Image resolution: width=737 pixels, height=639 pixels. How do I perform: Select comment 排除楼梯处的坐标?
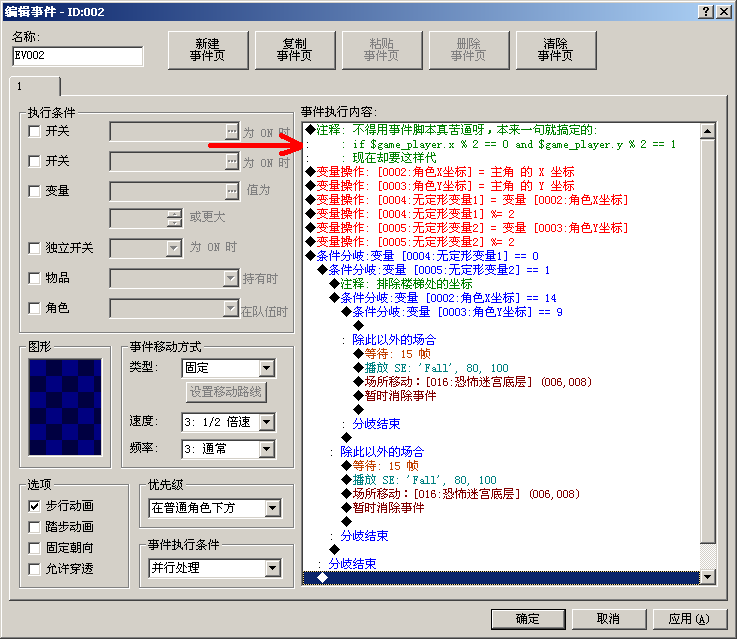pyautogui.click(x=502, y=284)
